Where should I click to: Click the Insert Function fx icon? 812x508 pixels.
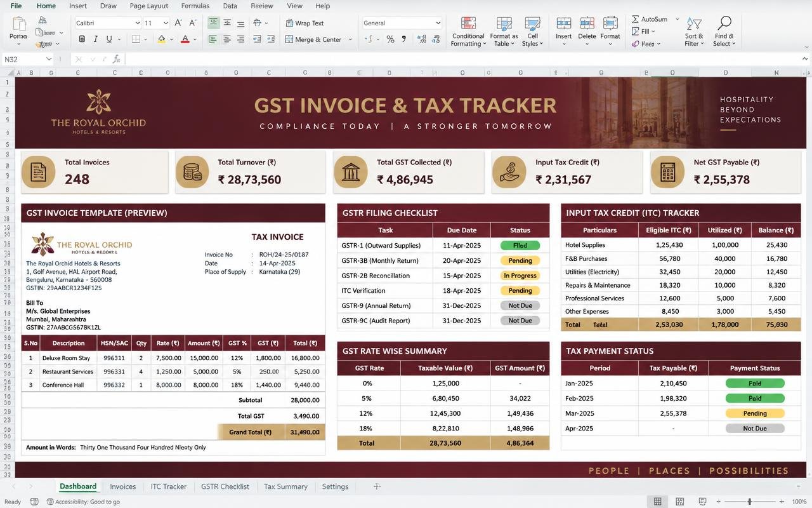coord(116,59)
